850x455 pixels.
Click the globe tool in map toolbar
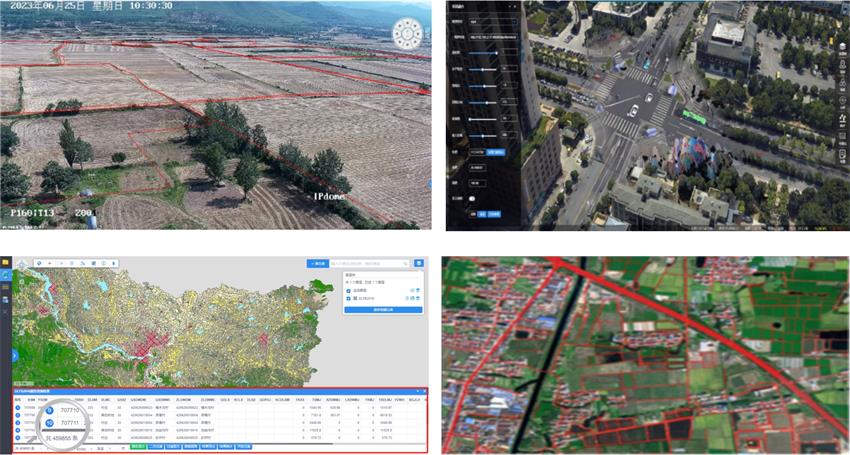pyautogui.click(x=39, y=263)
